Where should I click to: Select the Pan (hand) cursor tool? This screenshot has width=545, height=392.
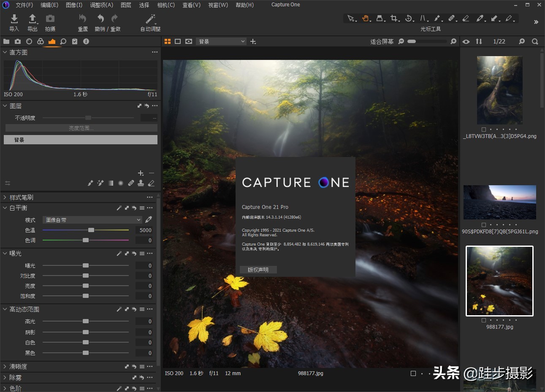pyautogui.click(x=366, y=19)
